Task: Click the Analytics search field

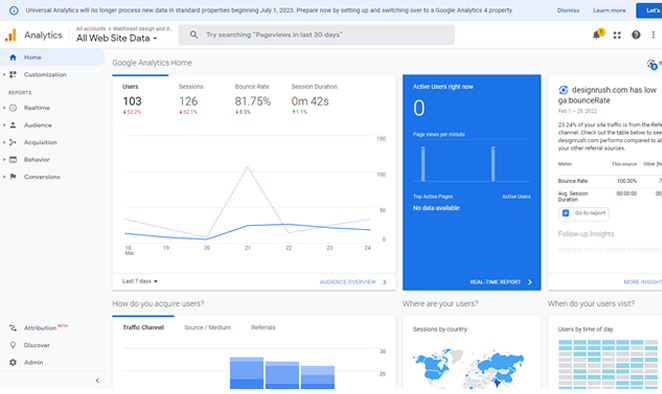Action: click(x=317, y=35)
